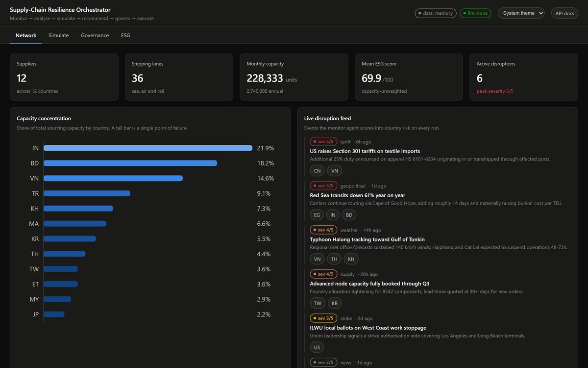Screen dimensions: 588x368
Task: Click the sev 3/5 badge on strike event
Action: 323,318
